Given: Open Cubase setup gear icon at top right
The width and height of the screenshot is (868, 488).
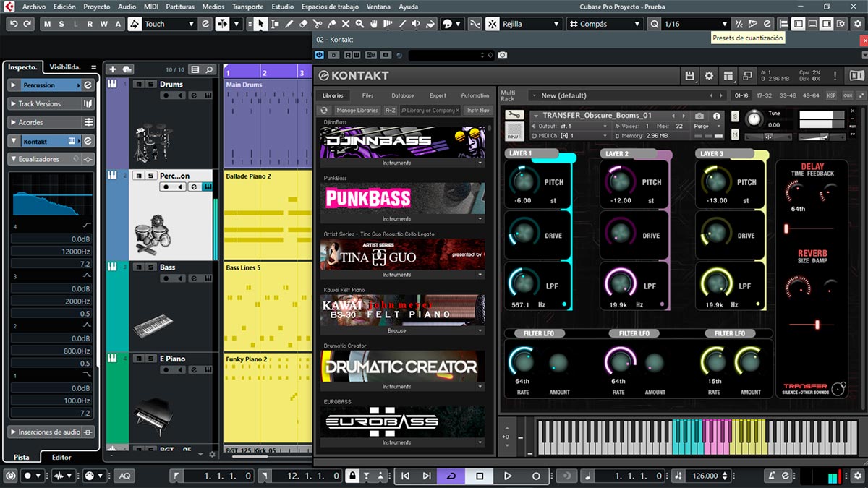Looking at the screenshot, I should [857, 24].
